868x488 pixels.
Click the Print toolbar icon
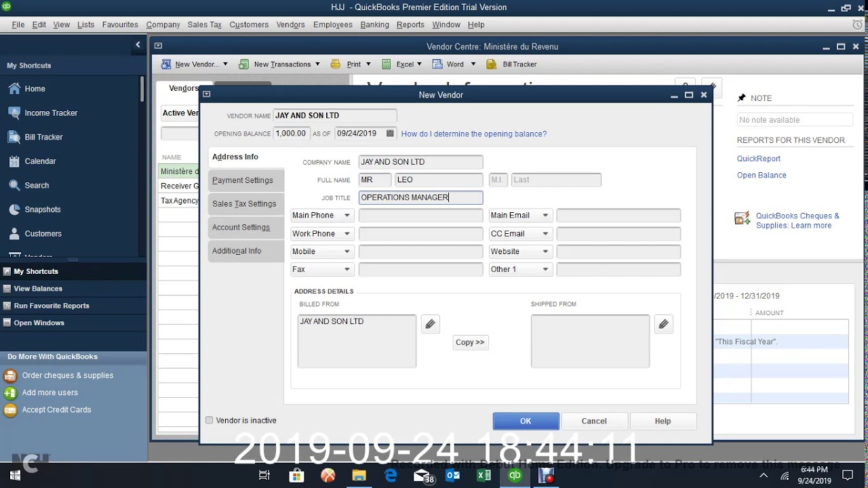click(335, 64)
